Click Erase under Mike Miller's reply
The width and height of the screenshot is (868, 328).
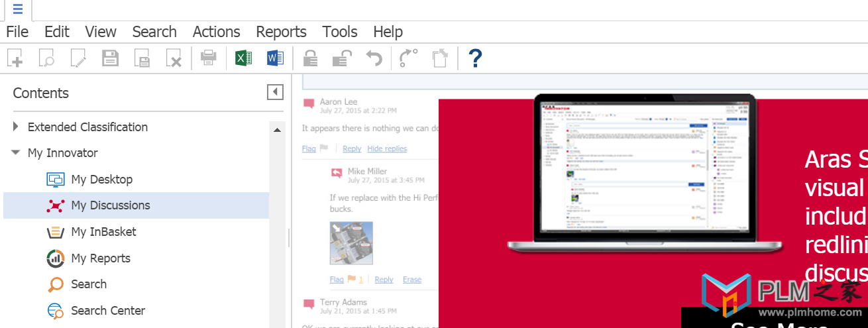coord(412,280)
